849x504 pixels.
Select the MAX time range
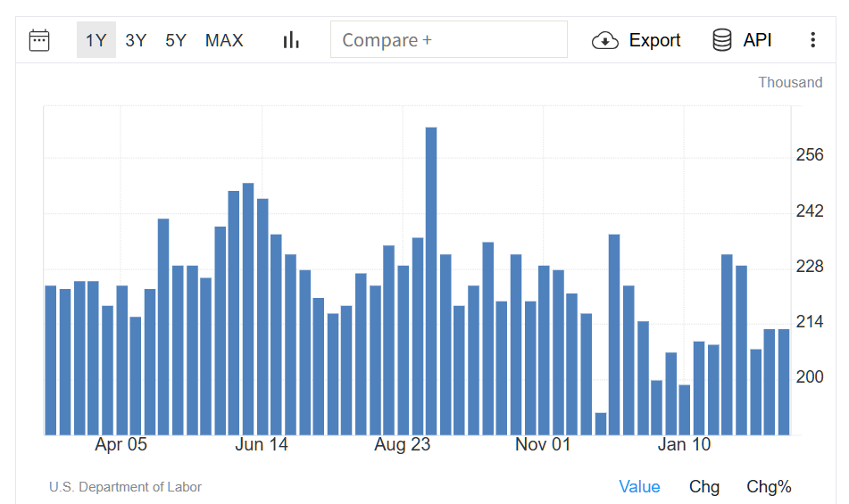click(x=224, y=40)
